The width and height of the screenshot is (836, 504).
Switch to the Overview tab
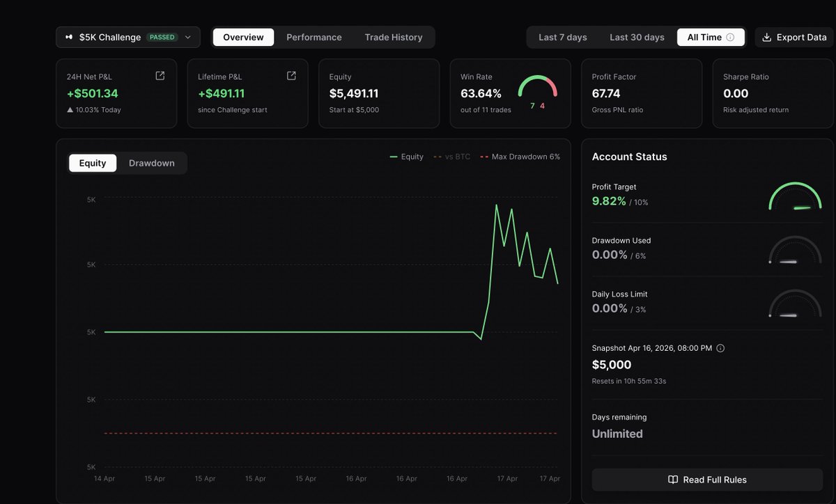coord(243,38)
